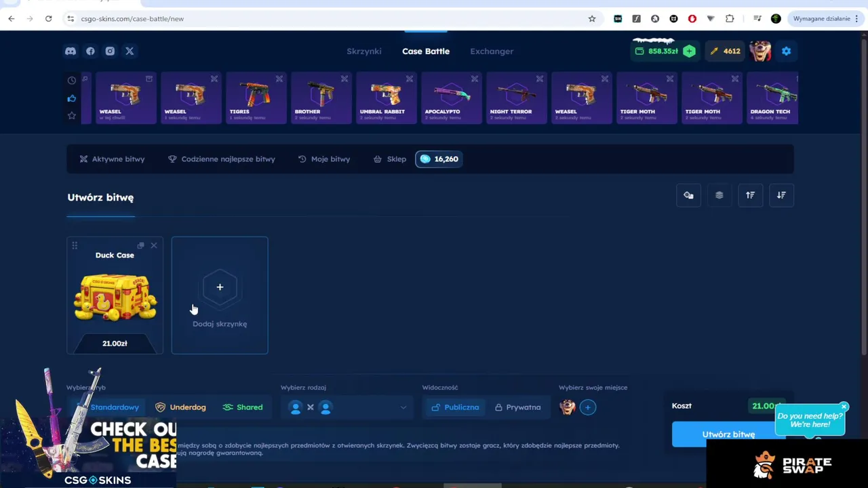Click the plus seat slot icon
868x488 pixels.
pos(588,407)
